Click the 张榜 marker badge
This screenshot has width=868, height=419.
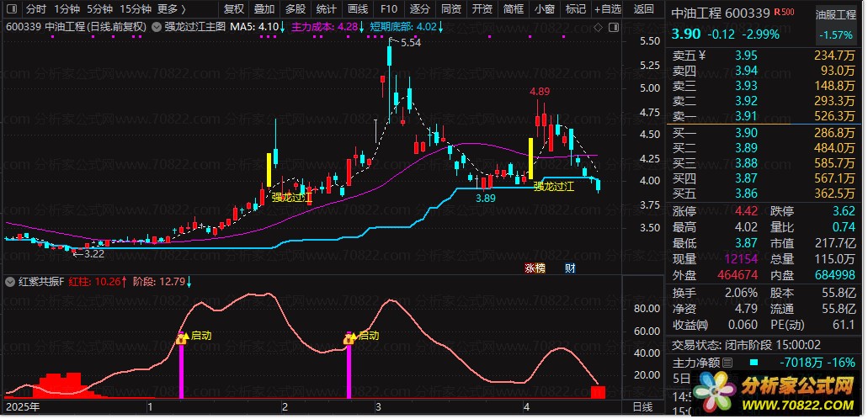click(x=535, y=268)
